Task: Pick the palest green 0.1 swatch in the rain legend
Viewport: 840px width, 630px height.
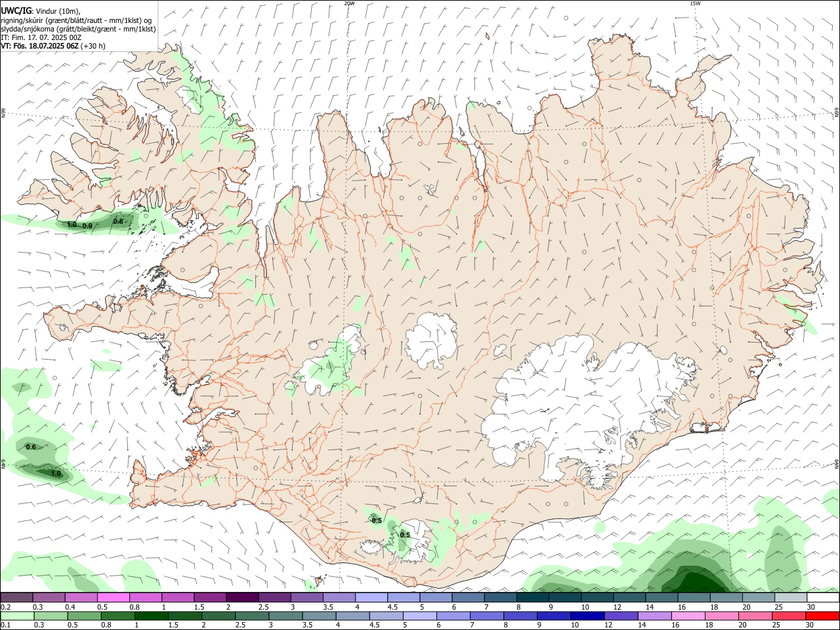Action: pos(17,616)
